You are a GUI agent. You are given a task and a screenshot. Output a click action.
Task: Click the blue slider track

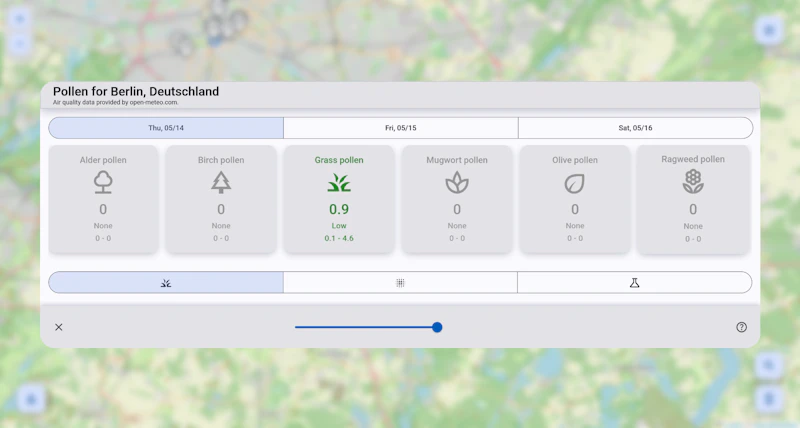click(x=366, y=327)
